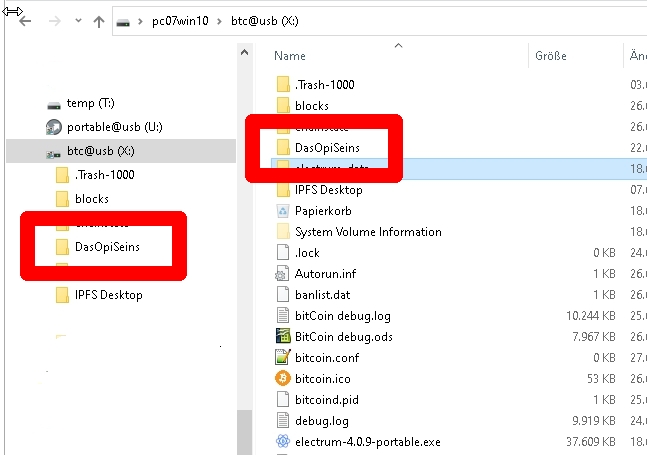Click the 37.609 KB size cell
The image size is (647, 455).
click(x=590, y=442)
